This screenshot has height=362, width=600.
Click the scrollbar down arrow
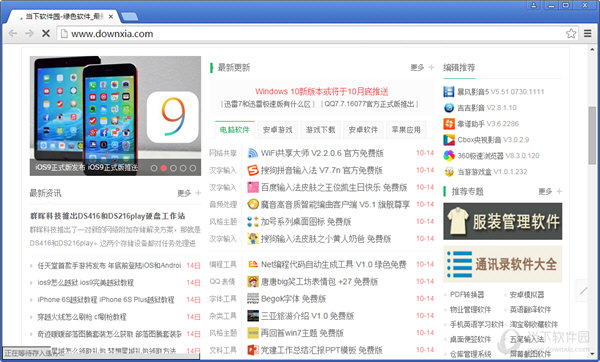coord(592,354)
